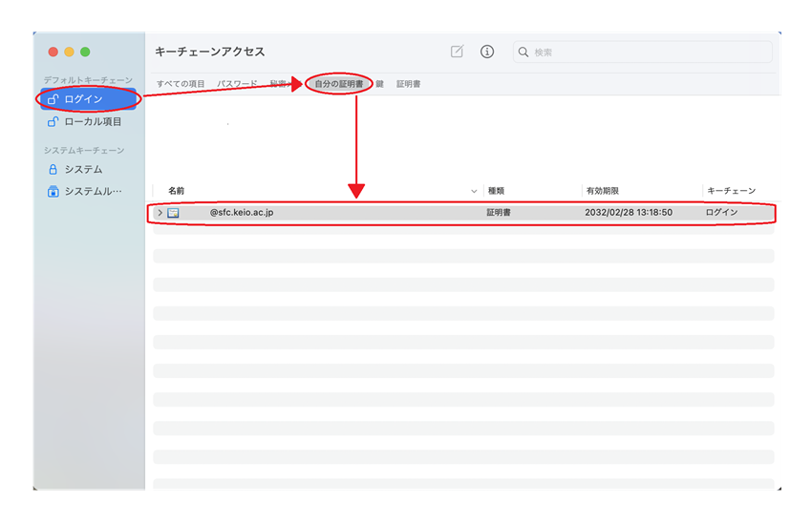This screenshot has width=812, height=524.
Task: Switch to the 鍵 tab
Action: (380, 84)
